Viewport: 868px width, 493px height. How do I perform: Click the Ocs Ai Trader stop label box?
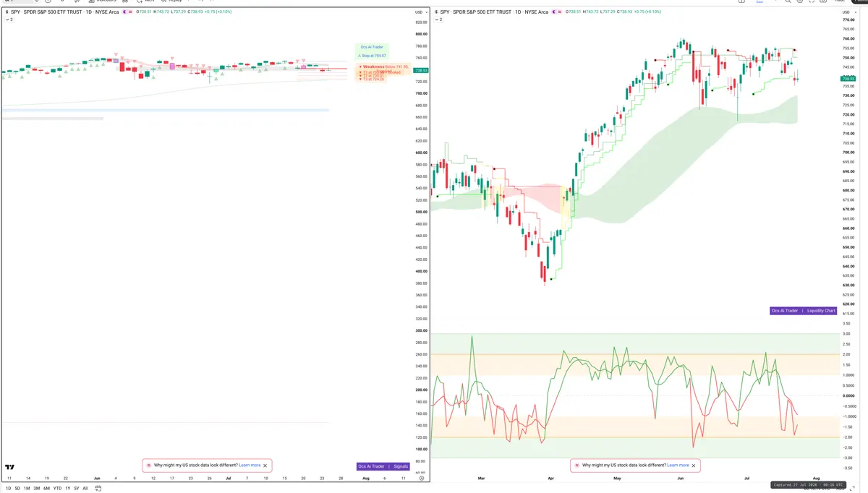[x=372, y=51]
